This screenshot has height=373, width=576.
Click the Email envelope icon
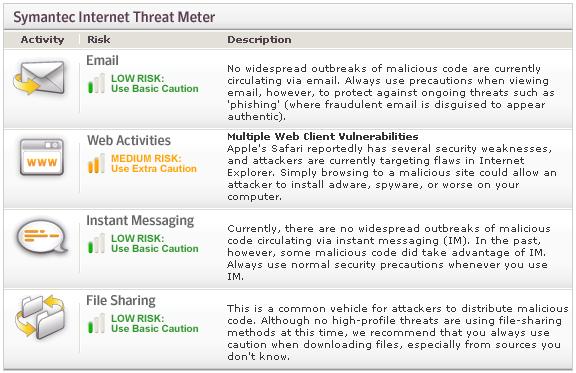click(40, 78)
